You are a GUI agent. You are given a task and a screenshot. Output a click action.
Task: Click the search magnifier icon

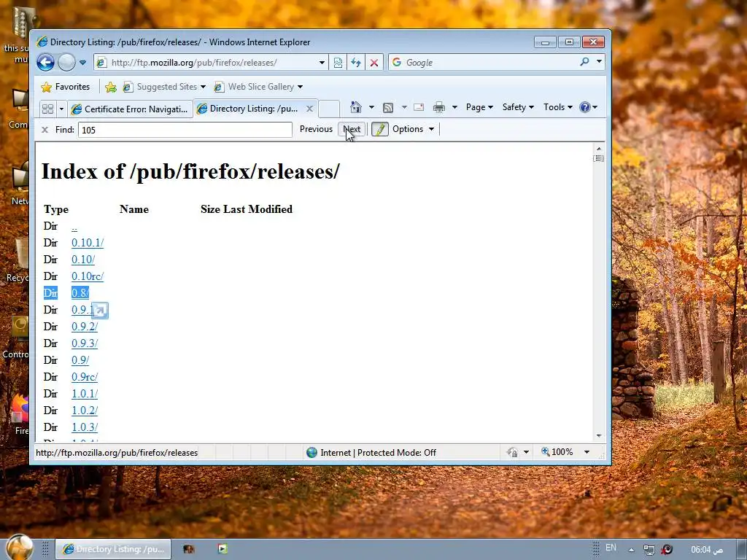(x=584, y=62)
